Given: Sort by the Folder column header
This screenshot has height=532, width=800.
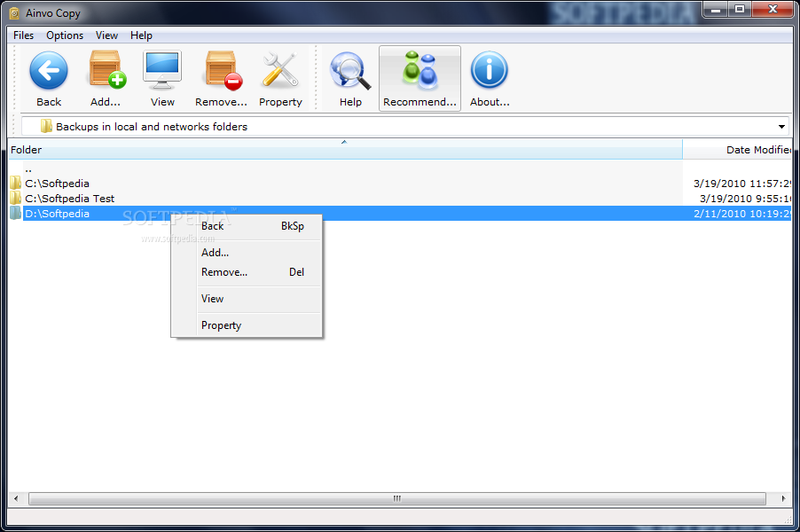Looking at the screenshot, I should tap(345, 150).
